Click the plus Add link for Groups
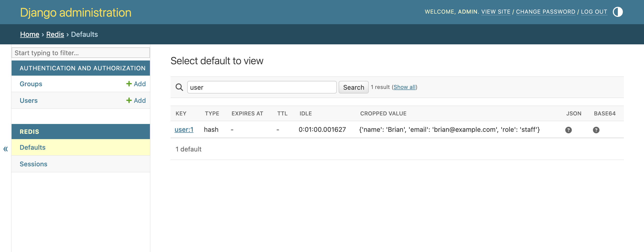This screenshot has height=252, width=644. (136, 84)
